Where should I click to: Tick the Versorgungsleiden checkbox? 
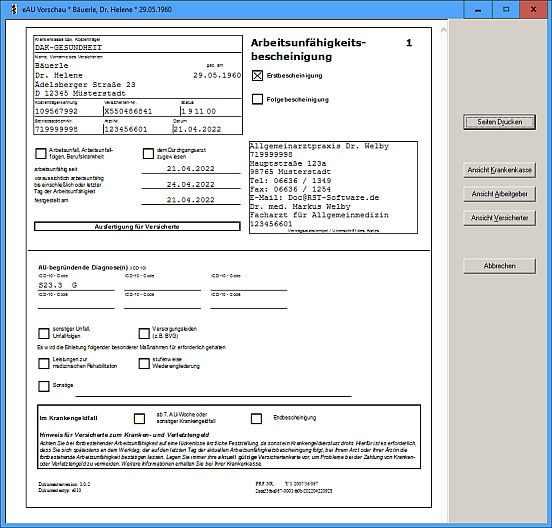click(x=144, y=333)
